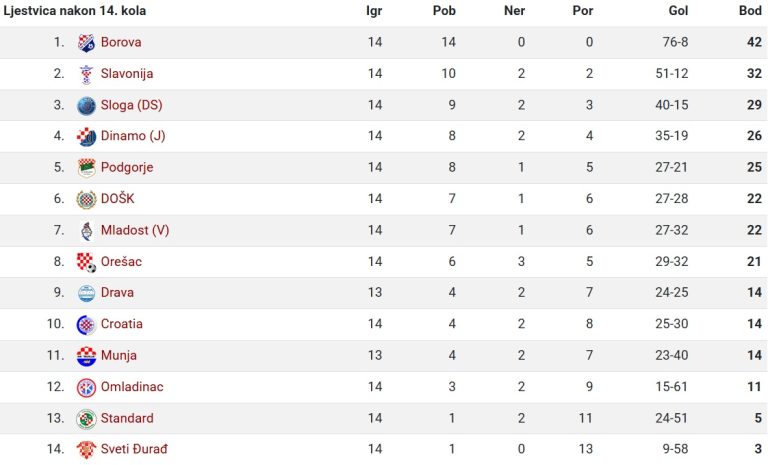This screenshot has height=465, width=768.
Task: Open the Croatia team link
Action: pyautogui.click(x=121, y=324)
